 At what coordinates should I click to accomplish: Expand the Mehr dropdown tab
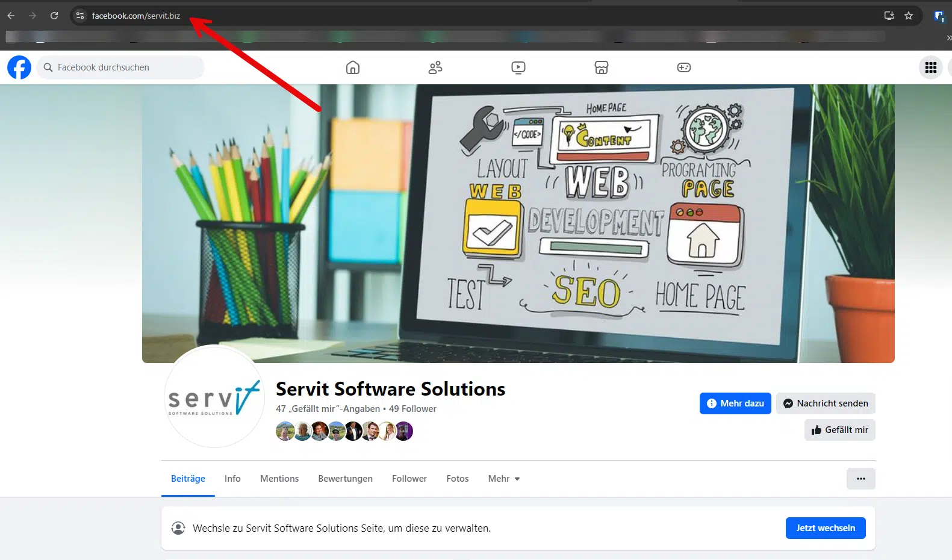click(x=504, y=479)
